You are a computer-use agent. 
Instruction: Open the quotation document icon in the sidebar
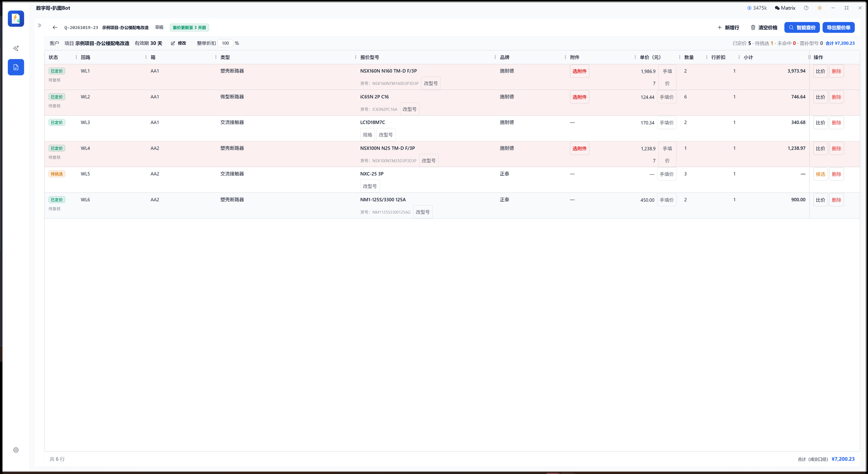(x=16, y=67)
